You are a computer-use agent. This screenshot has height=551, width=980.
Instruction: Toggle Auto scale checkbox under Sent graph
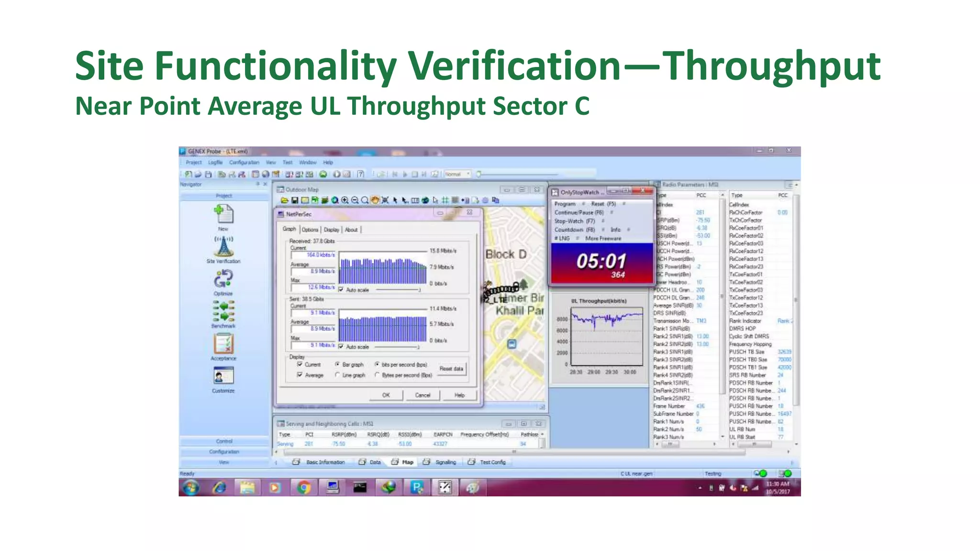click(x=341, y=347)
